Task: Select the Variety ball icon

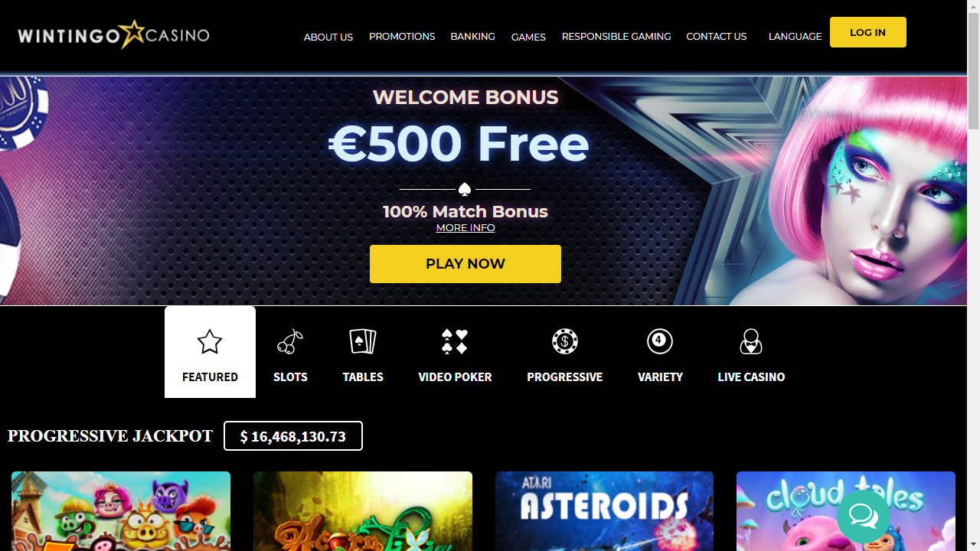Action: [660, 341]
